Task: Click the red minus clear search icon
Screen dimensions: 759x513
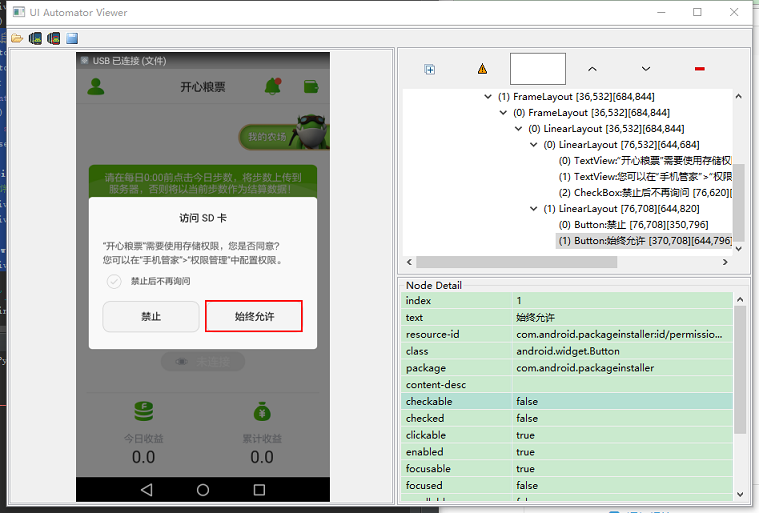Action: point(699,69)
